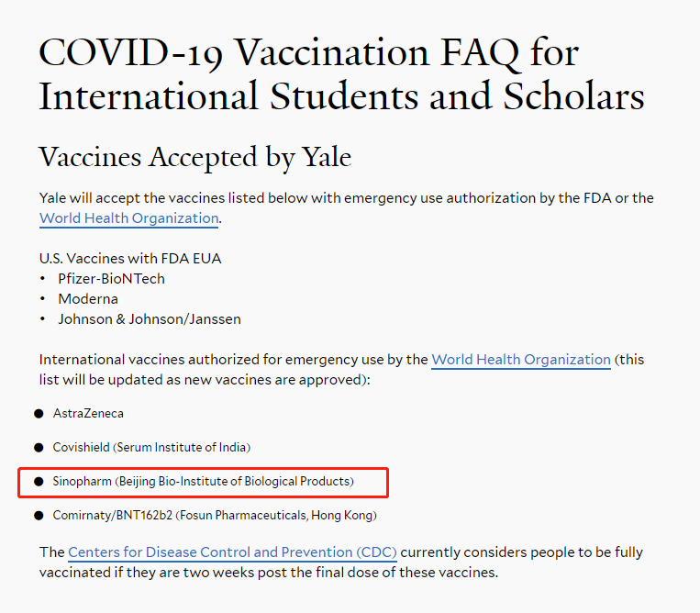700x613 pixels.
Task: Click the bullet beside AstraZeneca
Action: pyautogui.click(x=39, y=414)
